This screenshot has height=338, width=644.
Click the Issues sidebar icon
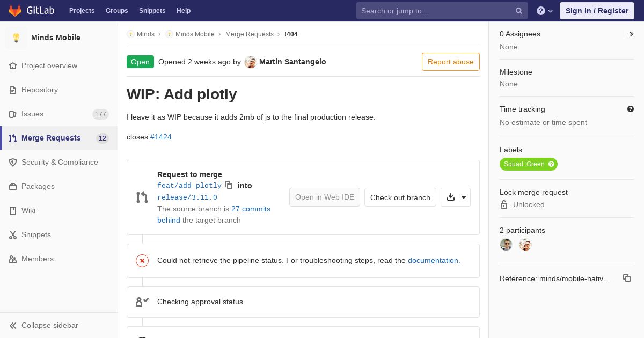(x=13, y=114)
